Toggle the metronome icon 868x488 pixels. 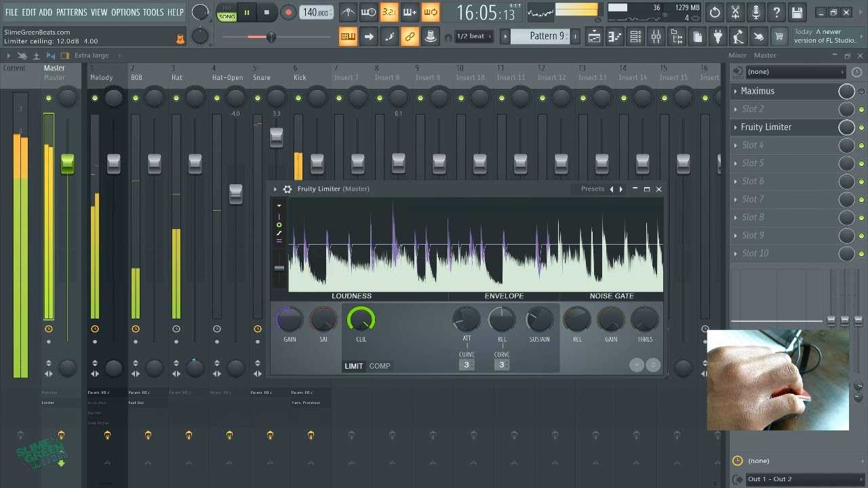[348, 12]
